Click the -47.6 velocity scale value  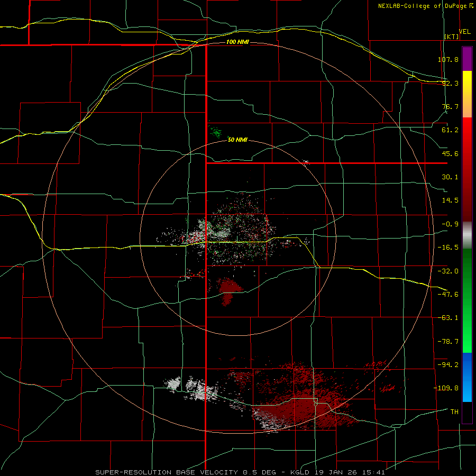pos(448,295)
